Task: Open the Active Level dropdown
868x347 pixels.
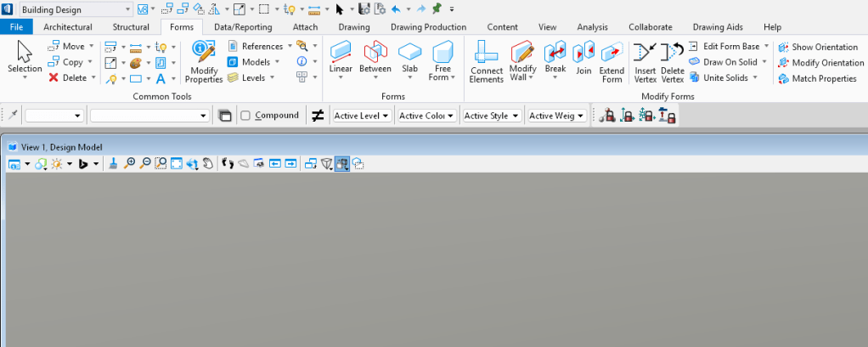Action: click(x=362, y=116)
